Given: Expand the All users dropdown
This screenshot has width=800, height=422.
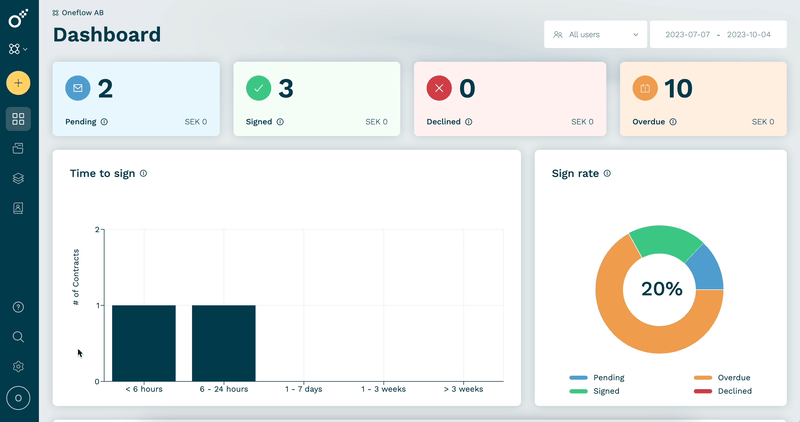Looking at the screenshot, I should (x=595, y=35).
